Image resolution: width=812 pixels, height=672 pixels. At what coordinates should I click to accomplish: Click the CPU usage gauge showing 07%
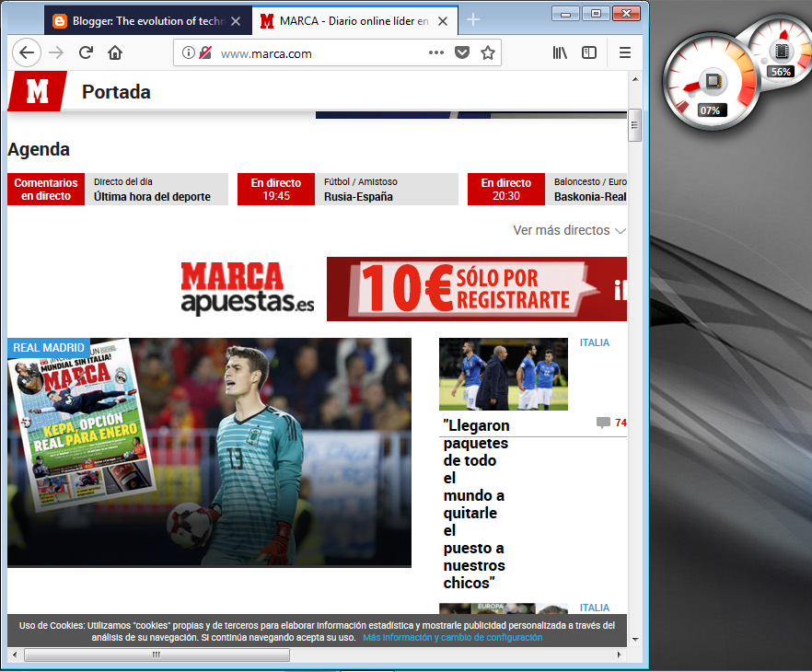click(x=712, y=81)
